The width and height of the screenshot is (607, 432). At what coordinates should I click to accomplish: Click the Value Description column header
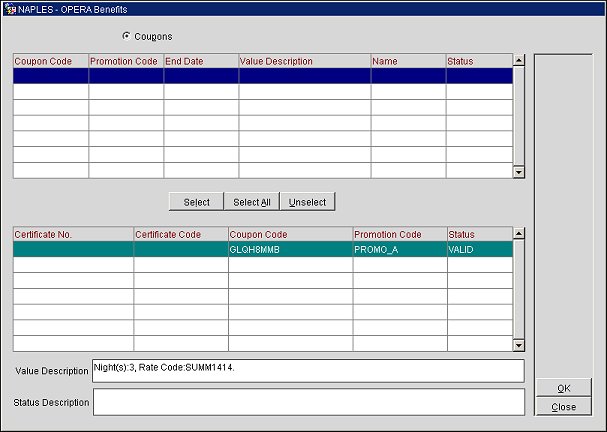pos(304,61)
